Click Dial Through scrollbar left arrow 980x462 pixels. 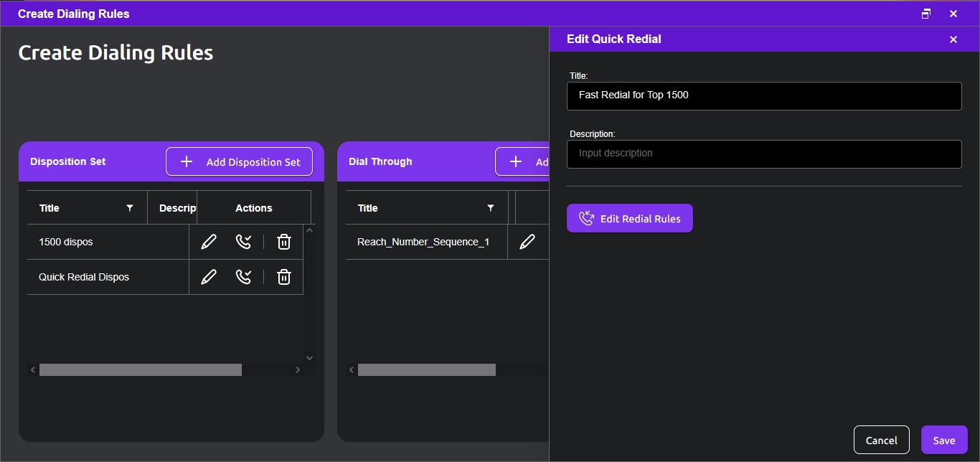352,370
